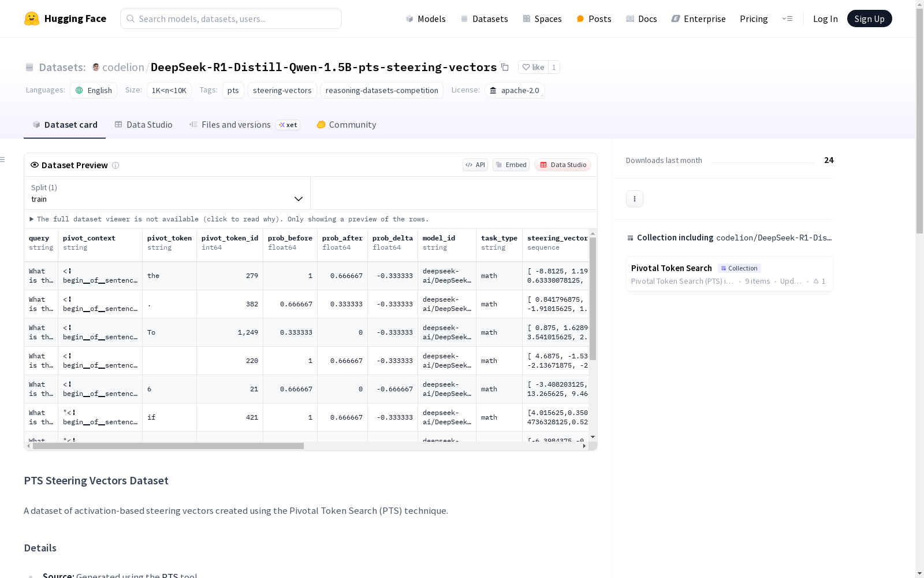Click the apache-2.0 license tag
Viewport: 924px width, 578px height.
515,90
